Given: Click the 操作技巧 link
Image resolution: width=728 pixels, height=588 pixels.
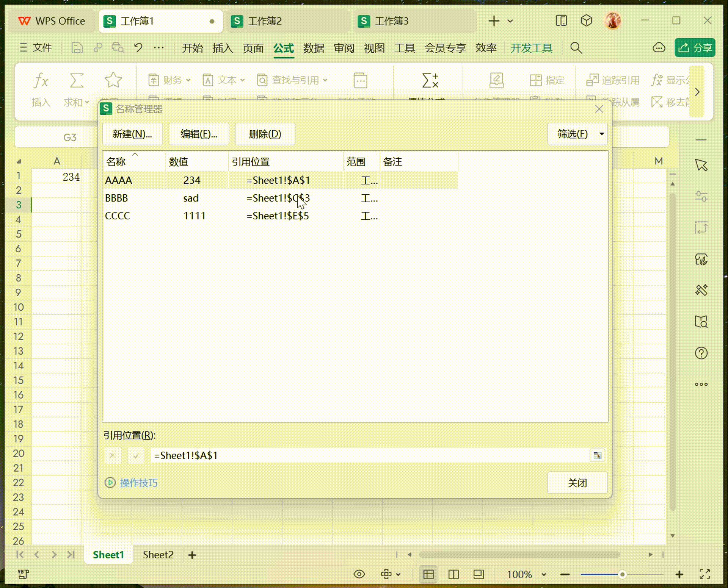Looking at the screenshot, I should coord(138,483).
